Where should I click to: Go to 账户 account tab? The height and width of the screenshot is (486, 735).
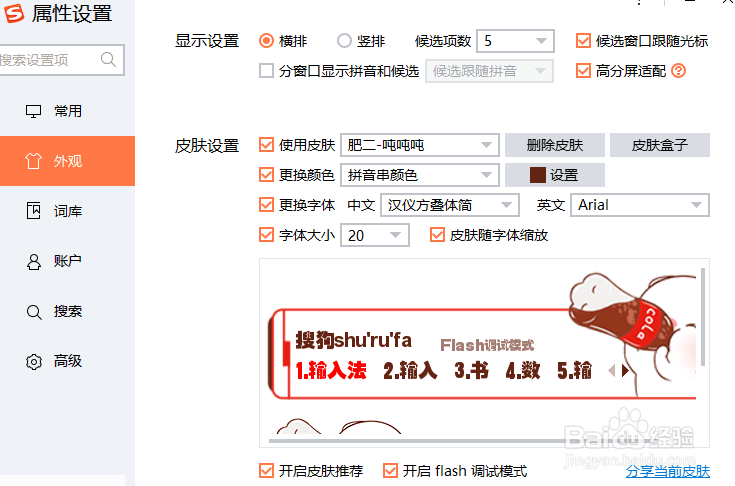(x=68, y=262)
